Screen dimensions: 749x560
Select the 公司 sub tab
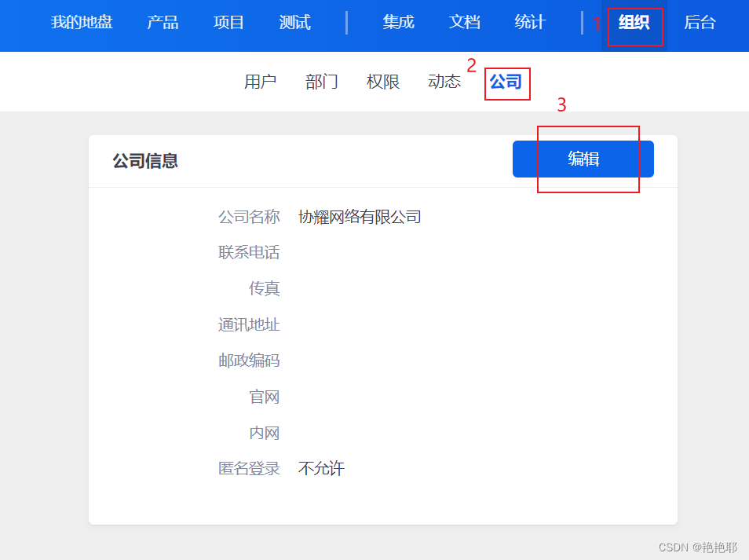(x=506, y=82)
